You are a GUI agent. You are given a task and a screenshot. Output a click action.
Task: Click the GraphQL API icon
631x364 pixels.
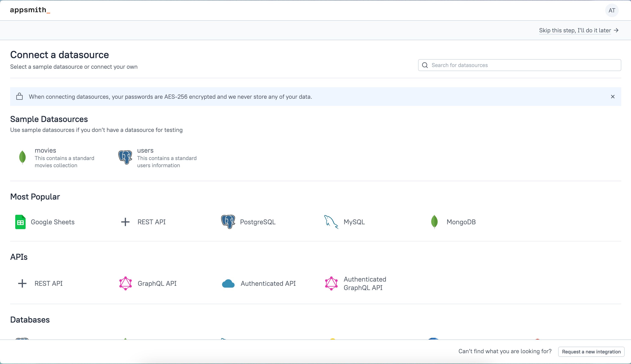coord(125,283)
